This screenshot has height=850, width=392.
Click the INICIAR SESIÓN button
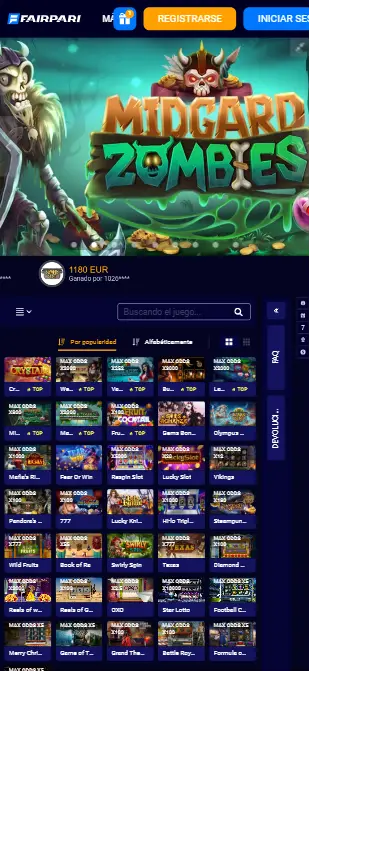coord(277,19)
